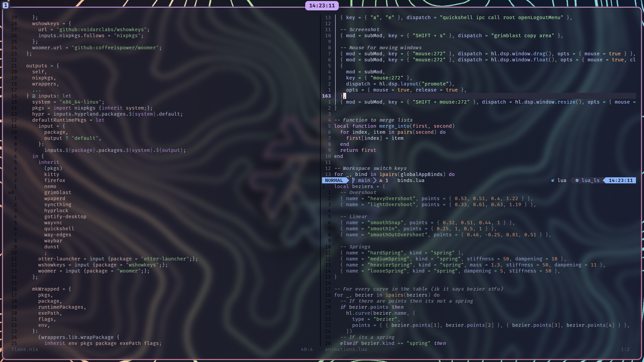
Task: Click the 1:2 cursor position indicator
Action: point(625,349)
